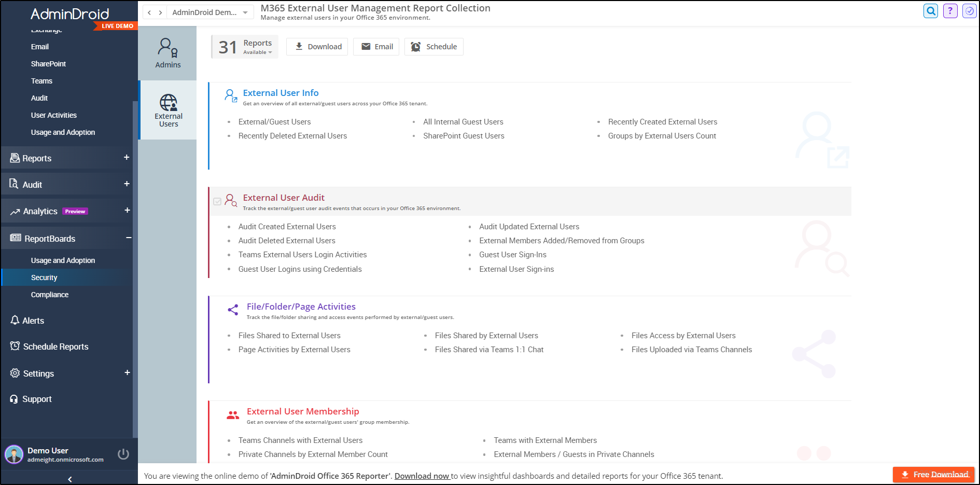Open the global search icon

(x=931, y=11)
